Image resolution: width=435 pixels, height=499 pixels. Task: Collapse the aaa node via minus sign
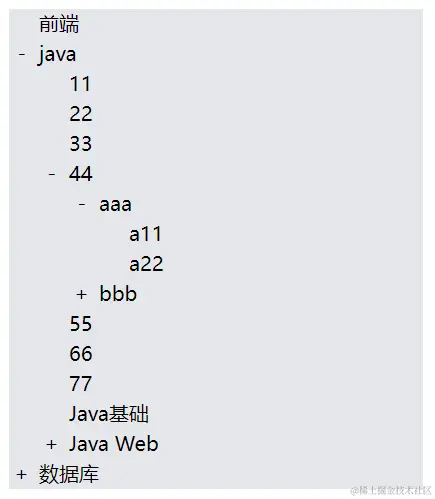(82, 204)
